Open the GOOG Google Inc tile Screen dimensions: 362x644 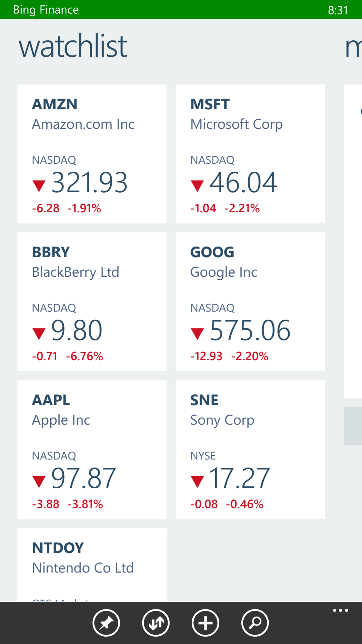coord(250,302)
